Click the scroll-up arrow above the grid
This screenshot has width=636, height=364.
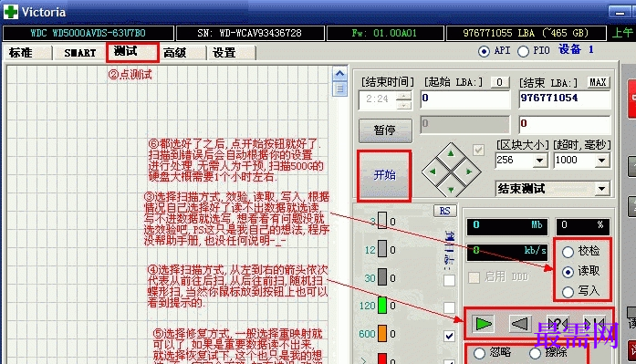click(x=340, y=74)
